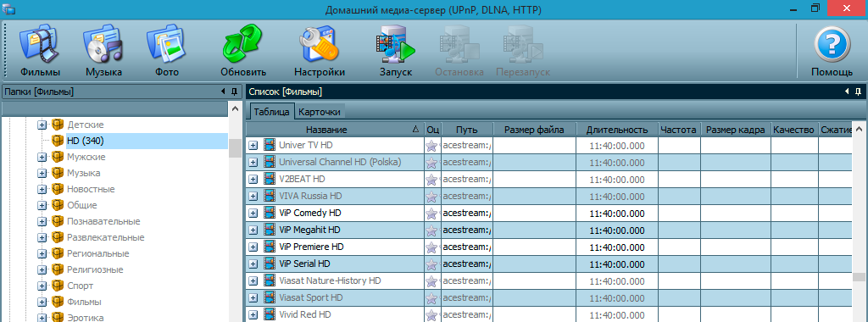This screenshot has height=322, width=868.
Task: Click the film icon of VIVA Russia HD
Action: click(x=269, y=197)
